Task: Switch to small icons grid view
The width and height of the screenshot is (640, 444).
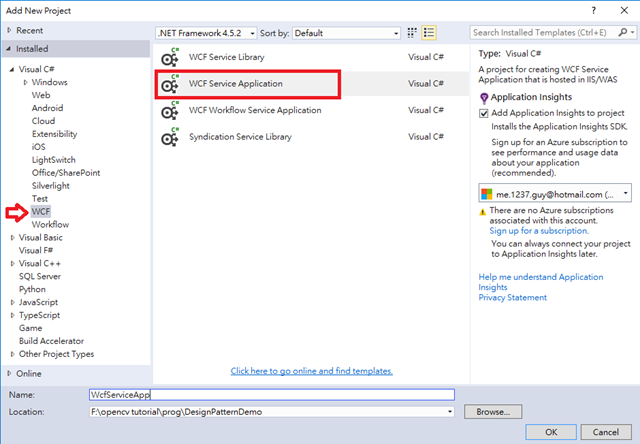Action: coord(412,33)
